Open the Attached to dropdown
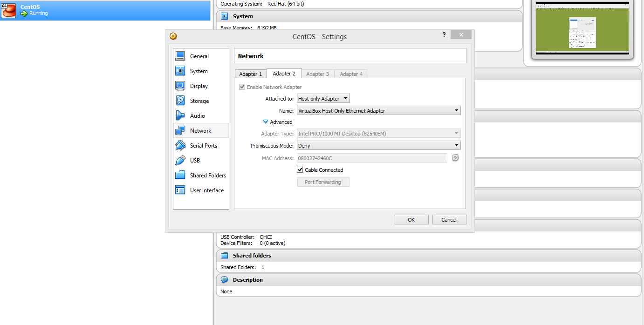The height and width of the screenshot is (325, 644). [323, 99]
